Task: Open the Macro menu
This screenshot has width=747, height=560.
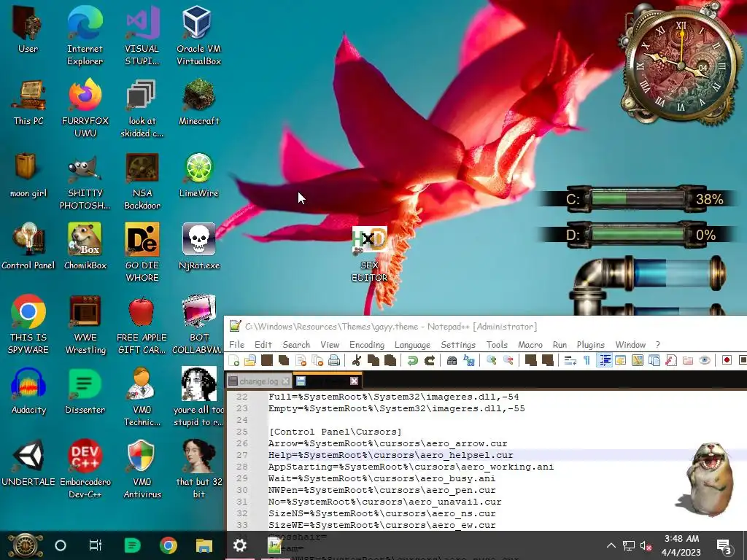Action: (530, 344)
